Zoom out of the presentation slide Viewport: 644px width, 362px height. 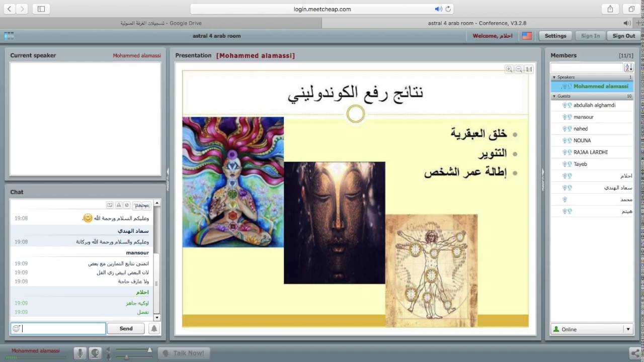click(519, 69)
